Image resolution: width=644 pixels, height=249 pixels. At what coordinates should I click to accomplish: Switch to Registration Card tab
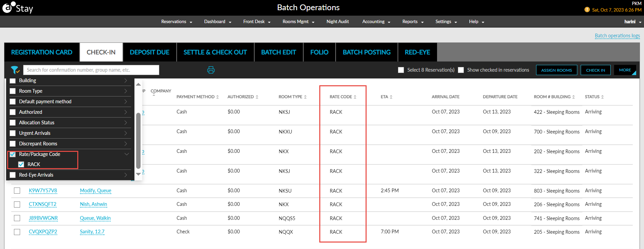[42, 52]
